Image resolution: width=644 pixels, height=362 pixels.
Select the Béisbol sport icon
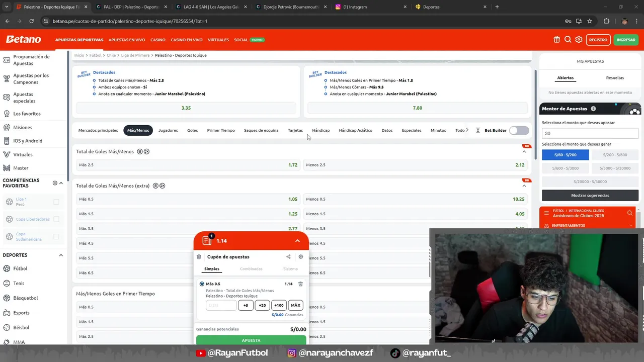[7, 327]
